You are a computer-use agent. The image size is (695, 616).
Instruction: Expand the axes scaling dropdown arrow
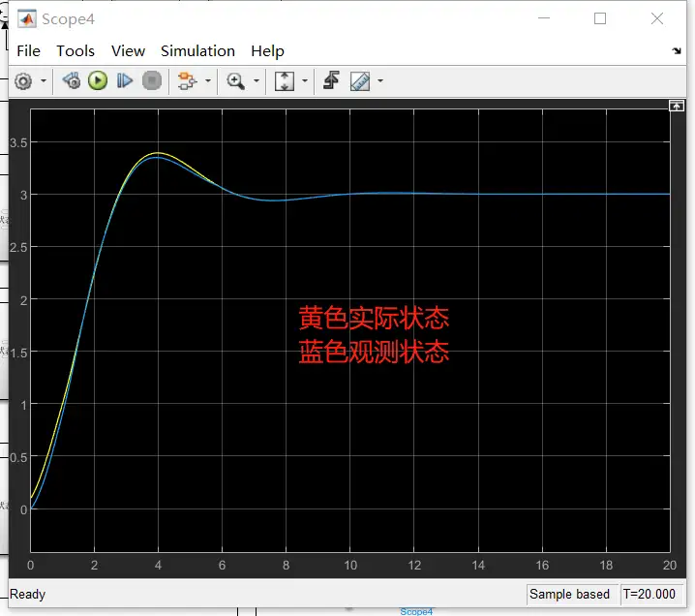click(x=305, y=81)
